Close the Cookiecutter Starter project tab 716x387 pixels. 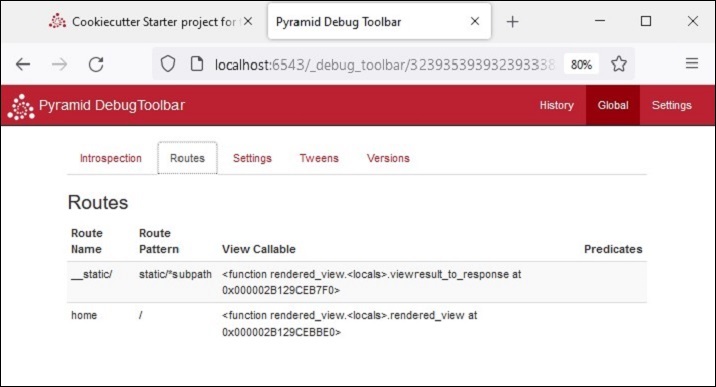coord(247,21)
